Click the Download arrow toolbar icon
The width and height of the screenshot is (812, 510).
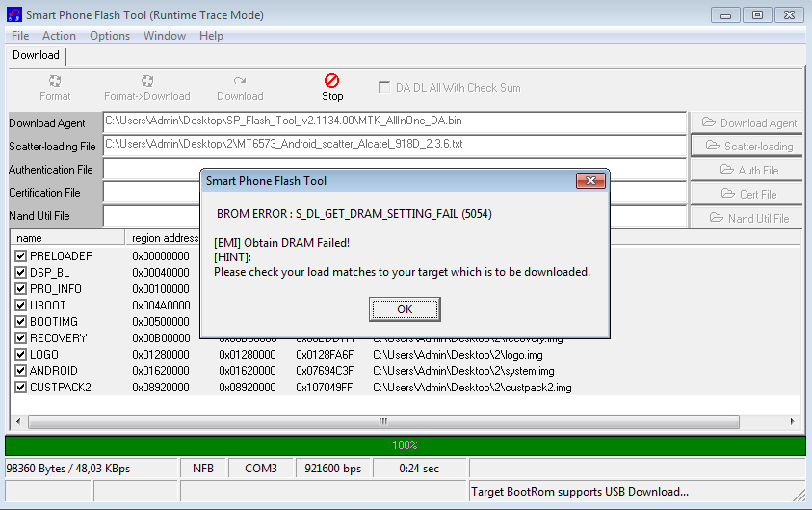pyautogui.click(x=240, y=82)
